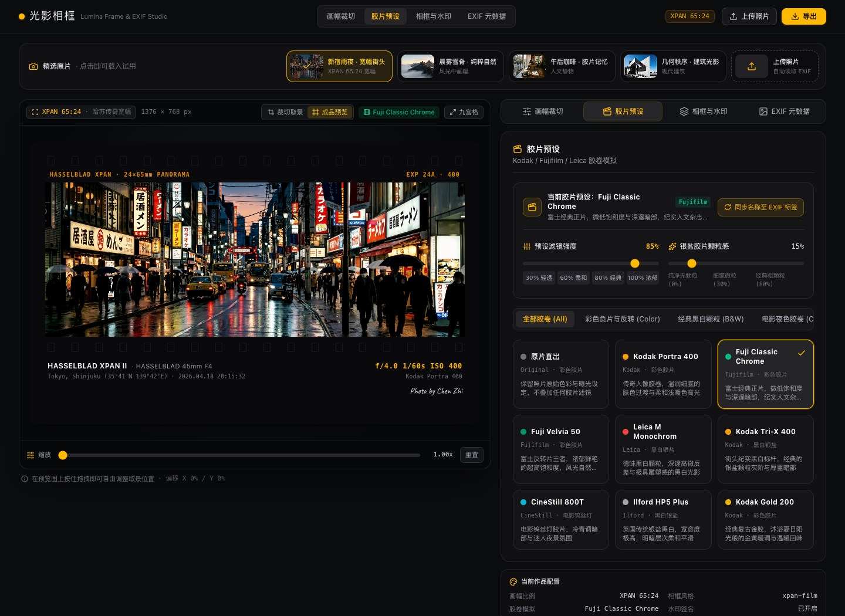Load the 晨雾雪脊 sample photo
The width and height of the screenshot is (845, 616).
[x=451, y=66]
